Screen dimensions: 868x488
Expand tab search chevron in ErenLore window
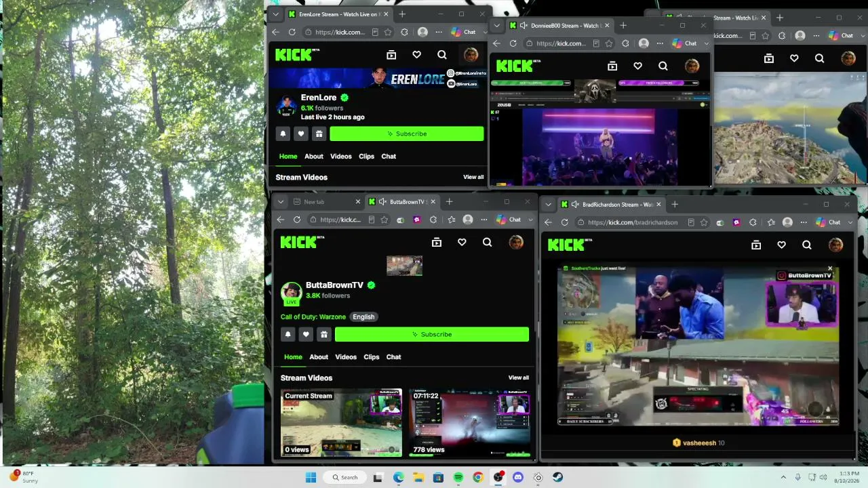click(275, 14)
